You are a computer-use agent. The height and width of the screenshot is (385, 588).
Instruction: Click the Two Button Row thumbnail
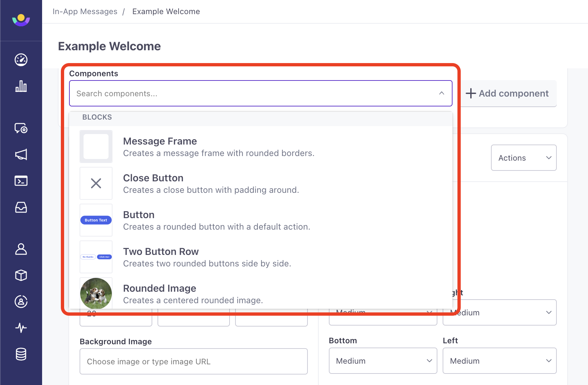click(96, 257)
